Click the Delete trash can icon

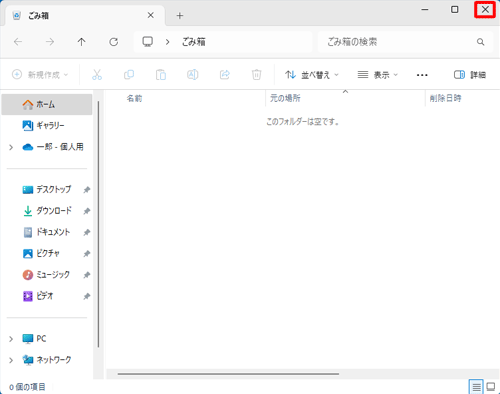(256, 75)
